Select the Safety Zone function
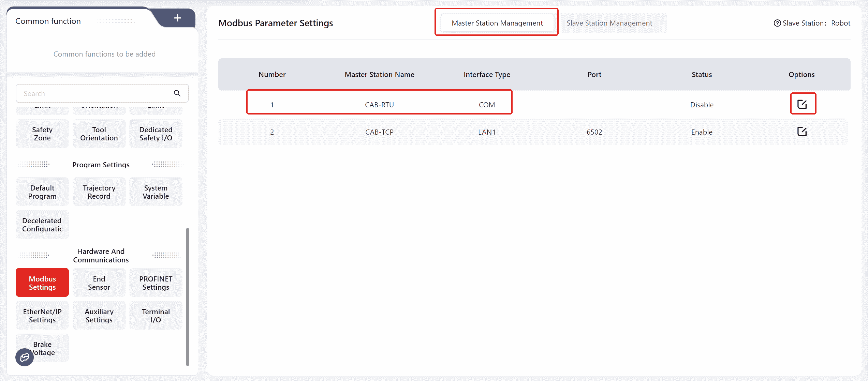The image size is (868, 381). [x=42, y=134]
